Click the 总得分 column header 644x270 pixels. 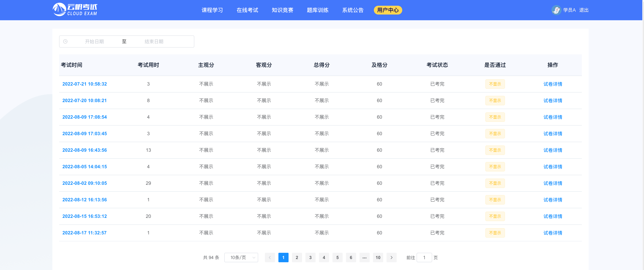tap(321, 65)
